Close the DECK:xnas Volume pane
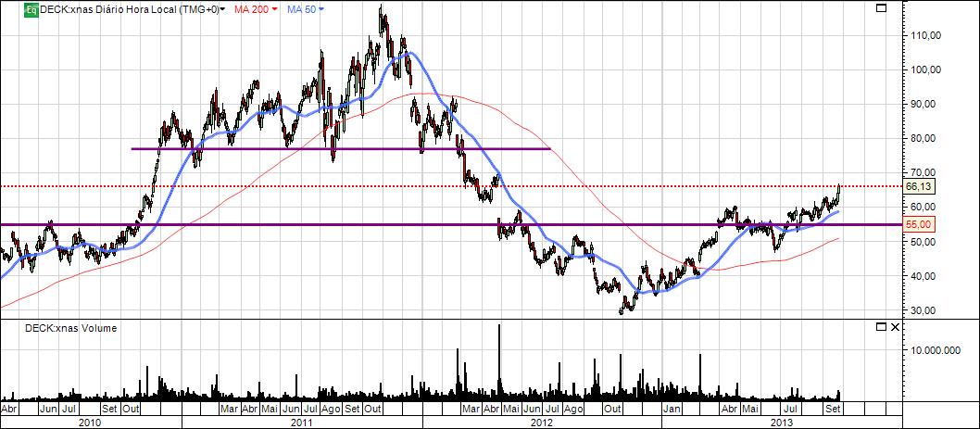980x429 pixels. pos(895,327)
